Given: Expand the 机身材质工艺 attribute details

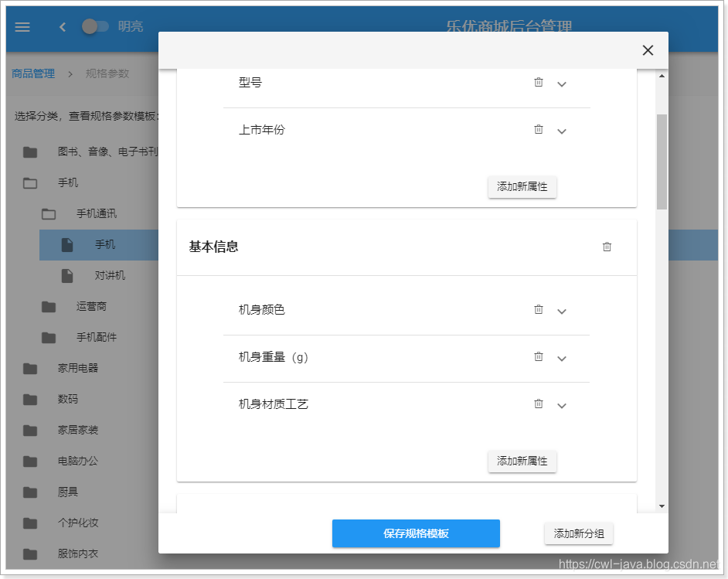Looking at the screenshot, I should (562, 404).
